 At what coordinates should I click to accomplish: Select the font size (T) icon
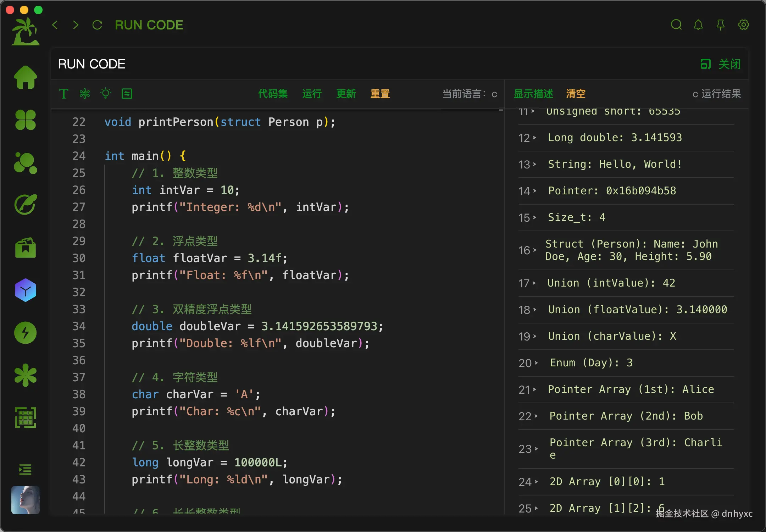[64, 94]
